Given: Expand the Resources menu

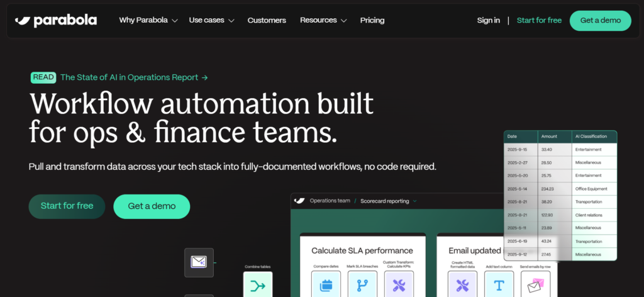Looking at the screenshot, I should tap(323, 20).
